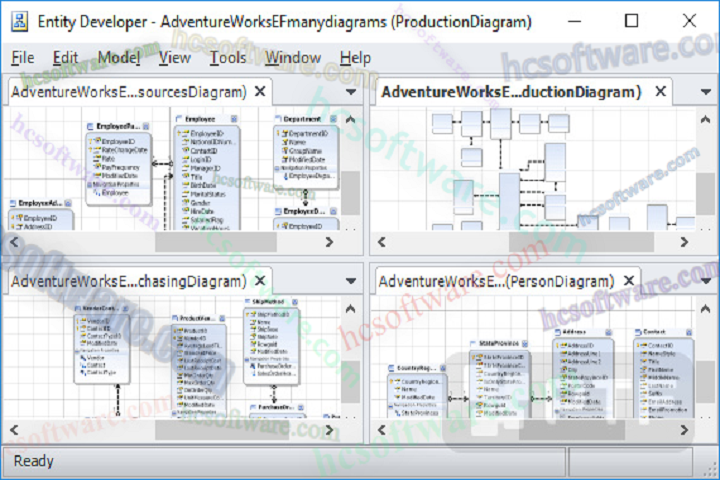The width and height of the screenshot is (720, 480).
Task: Click scroll-left arrow in PersonDiagram pane
Action: point(382,430)
